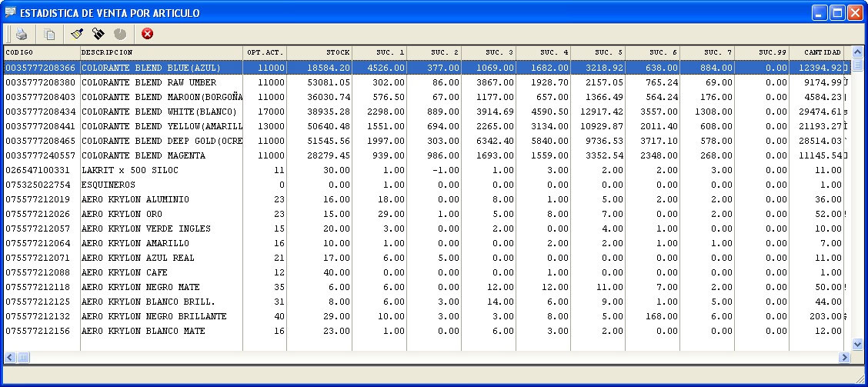The width and height of the screenshot is (868, 387).
Task: Click the copy documents toolbar icon
Action: tap(49, 34)
